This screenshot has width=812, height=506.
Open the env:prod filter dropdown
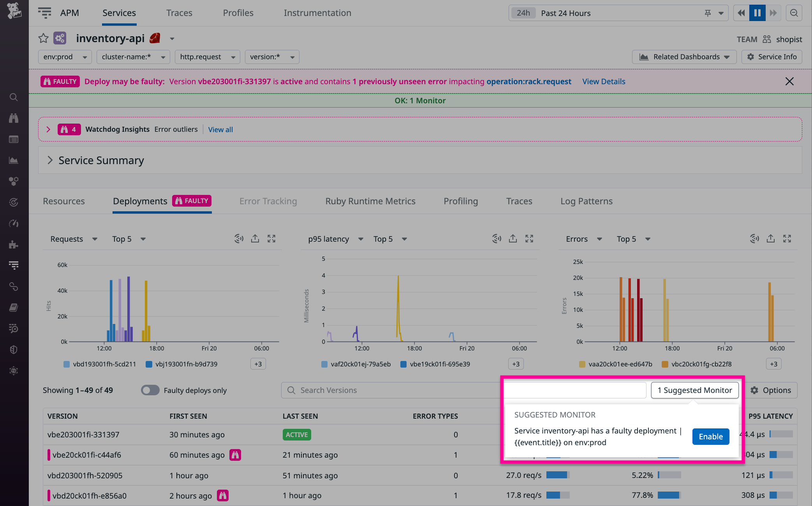point(65,57)
